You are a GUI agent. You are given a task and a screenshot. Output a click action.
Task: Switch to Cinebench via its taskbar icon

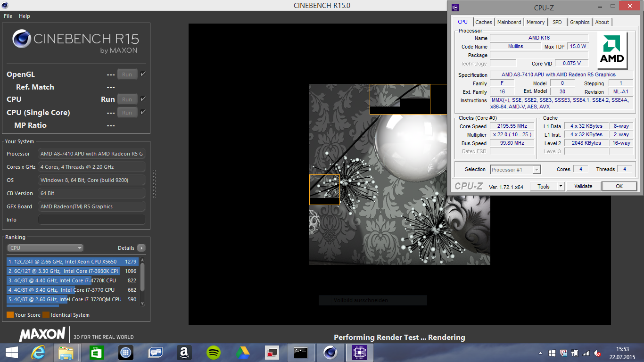330,352
